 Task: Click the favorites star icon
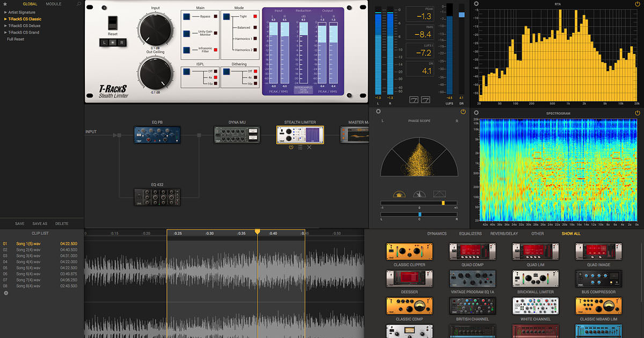pos(5,4)
